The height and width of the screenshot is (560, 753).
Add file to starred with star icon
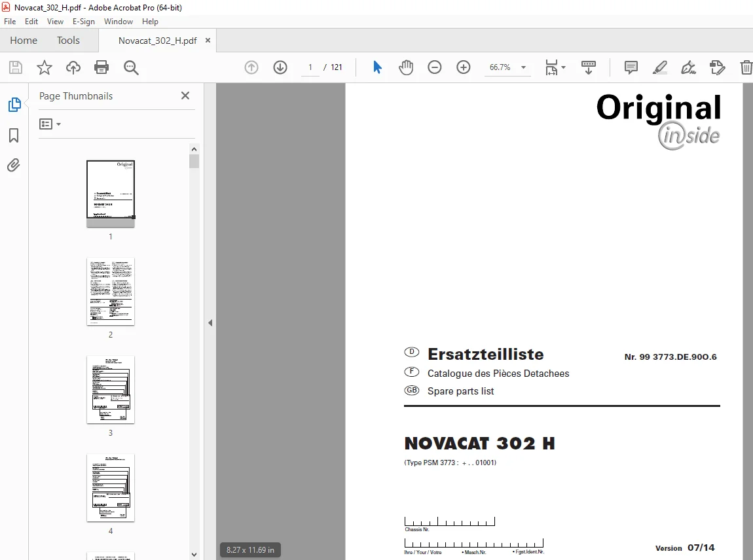coord(44,67)
